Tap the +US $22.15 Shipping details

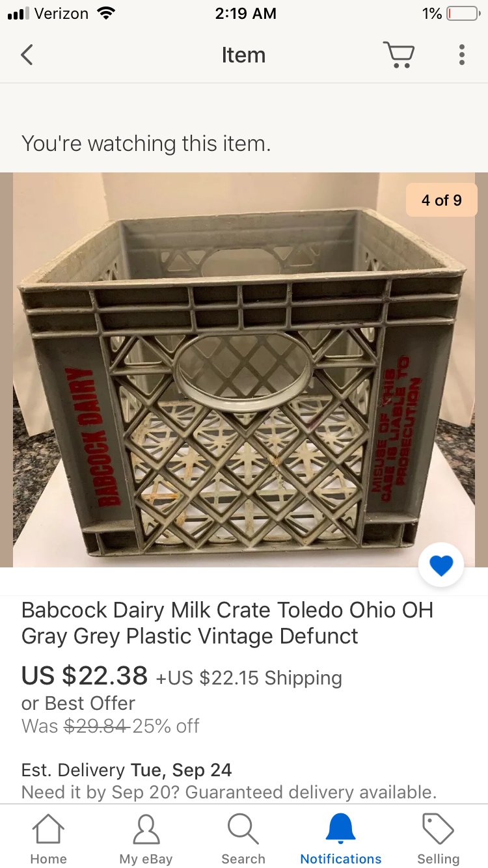249,678
